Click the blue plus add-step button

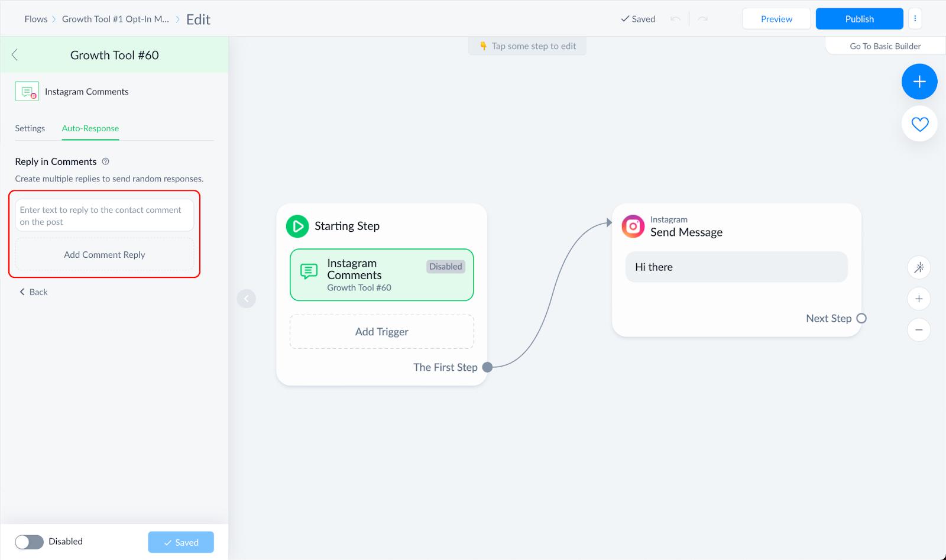919,82
